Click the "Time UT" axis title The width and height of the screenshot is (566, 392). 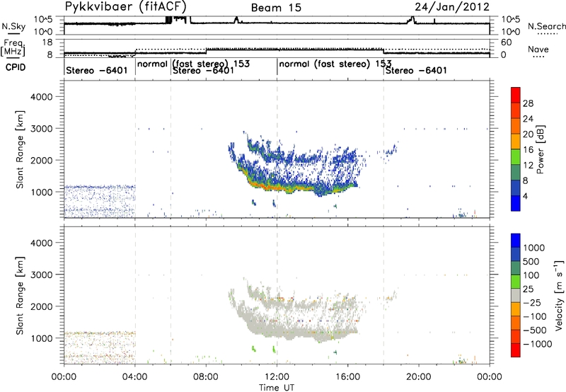(277, 388)
